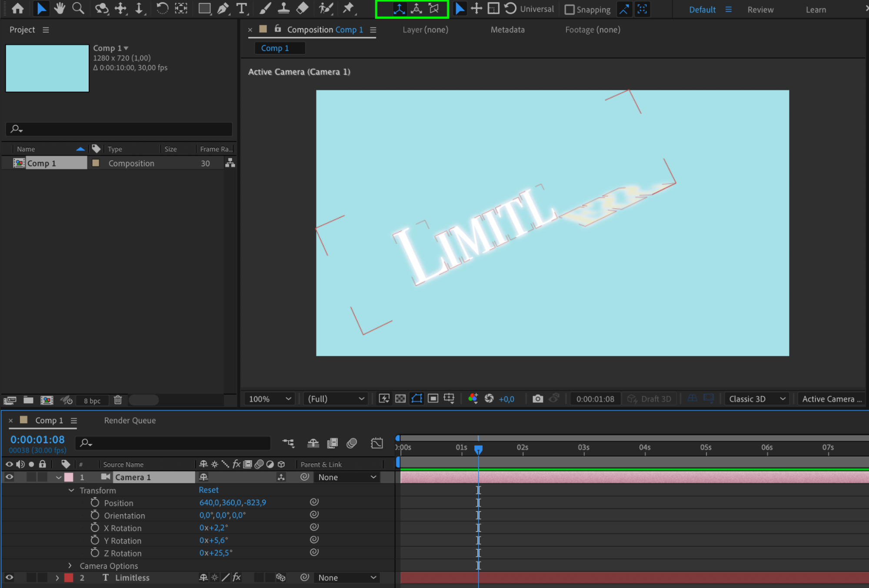Toggle Position stopwatch keyframing
Image resolution: width=869 pixels, height=588 pixels.
95,502
